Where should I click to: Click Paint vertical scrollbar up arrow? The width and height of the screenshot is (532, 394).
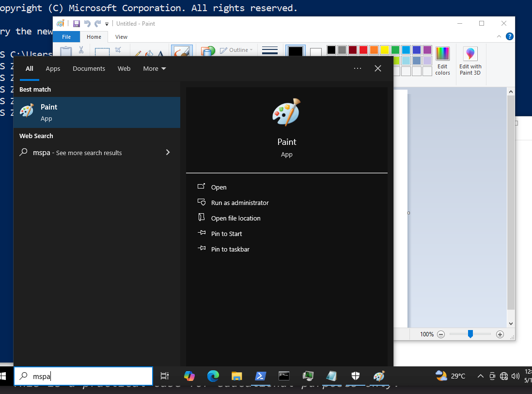pyautogui.click(x=511, y=92)
